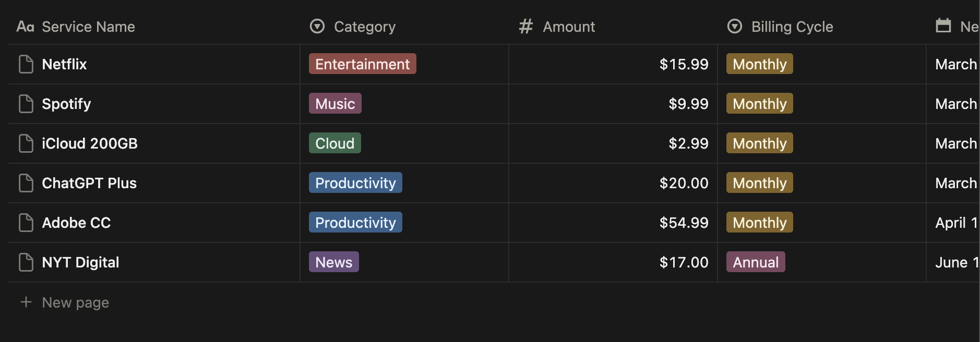Change NYT Digital's Annual billing tag
Viewport: 980px width, 342px height.
click(756, 262)
